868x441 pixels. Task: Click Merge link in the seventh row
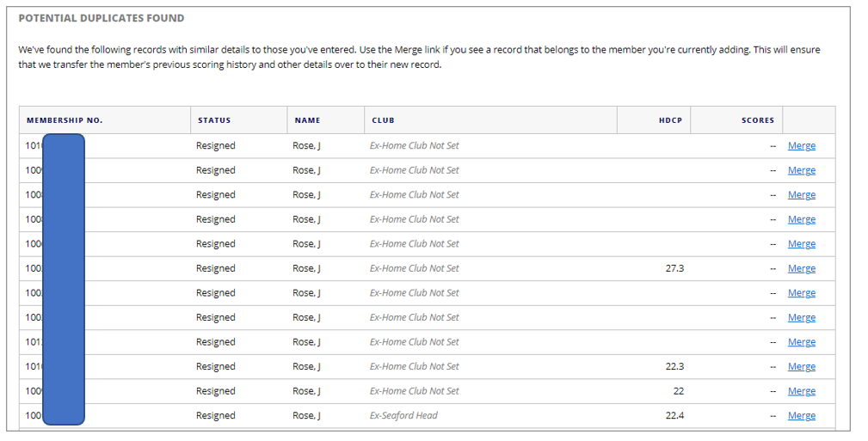click(801, 293)
